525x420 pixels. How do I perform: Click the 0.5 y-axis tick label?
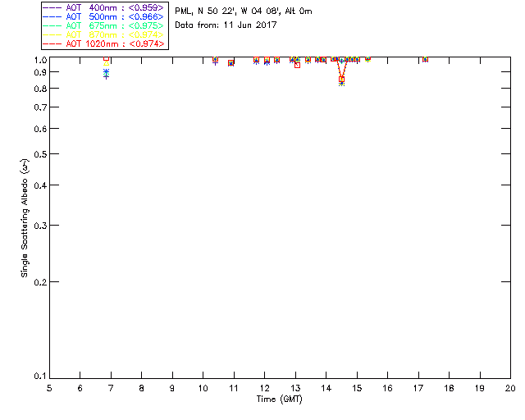[x=40, y=155]
